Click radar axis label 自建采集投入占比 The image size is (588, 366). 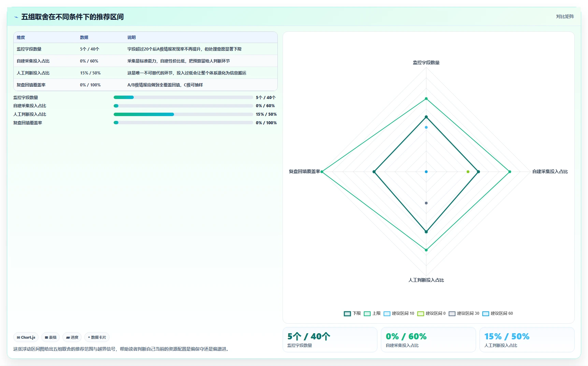click(x=550, y=172)
